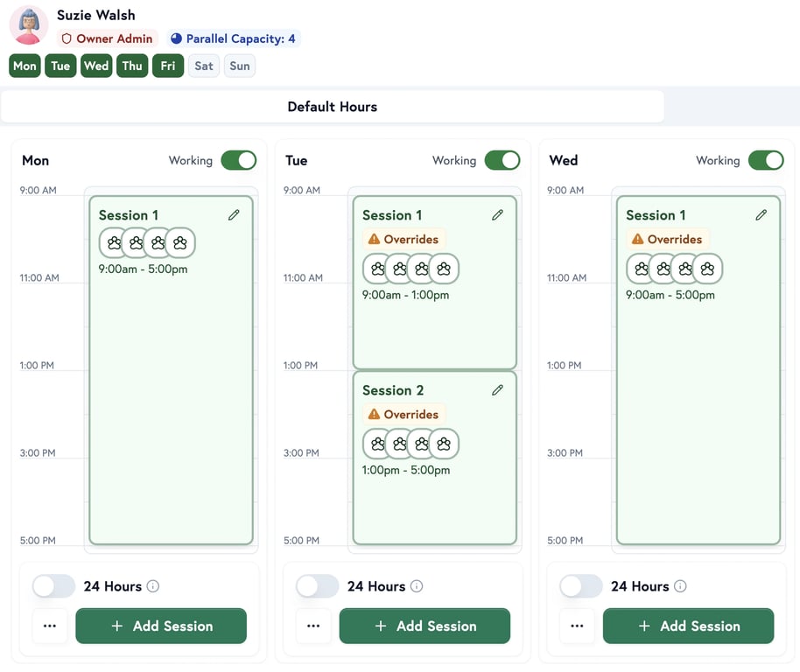Expand Wednesday's three-dot menu
Viewport: 800px width, 672px height.
(577, 626)
